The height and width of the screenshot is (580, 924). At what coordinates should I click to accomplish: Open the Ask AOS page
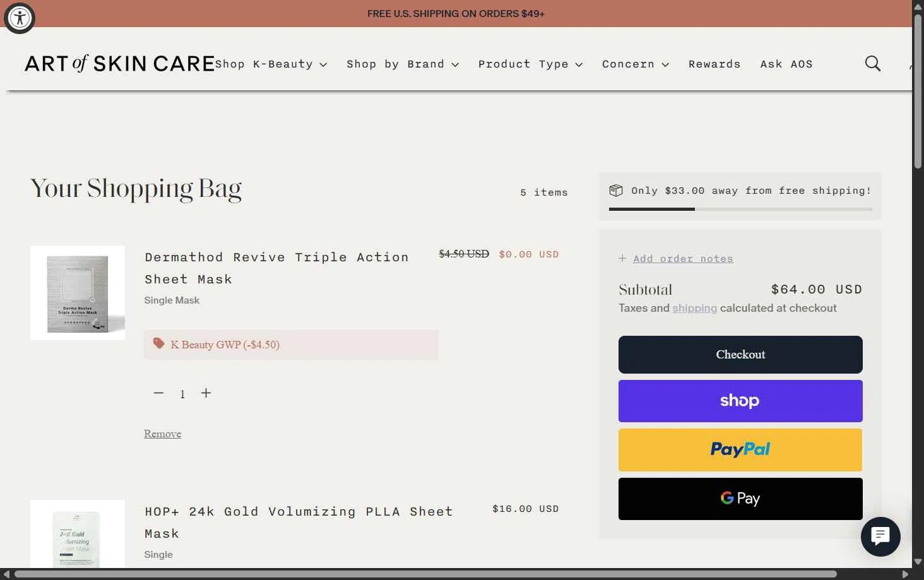click(786, 64)
